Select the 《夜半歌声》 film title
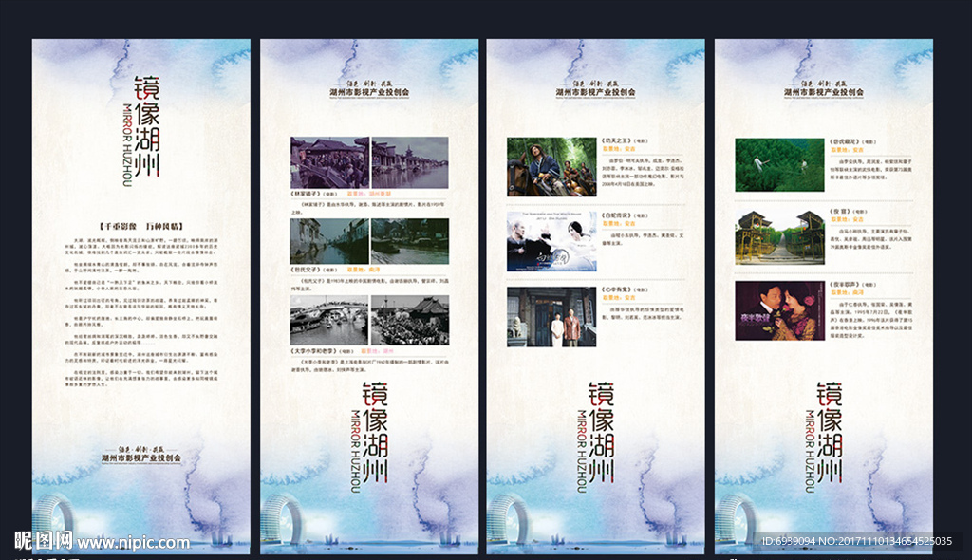972x560 pixels. 845,285
